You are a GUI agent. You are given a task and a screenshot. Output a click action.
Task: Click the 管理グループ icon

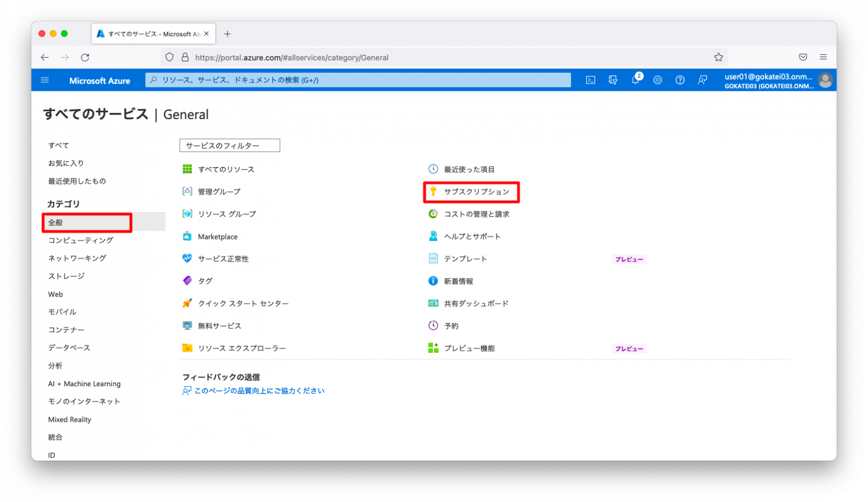[x=187, y=191]
